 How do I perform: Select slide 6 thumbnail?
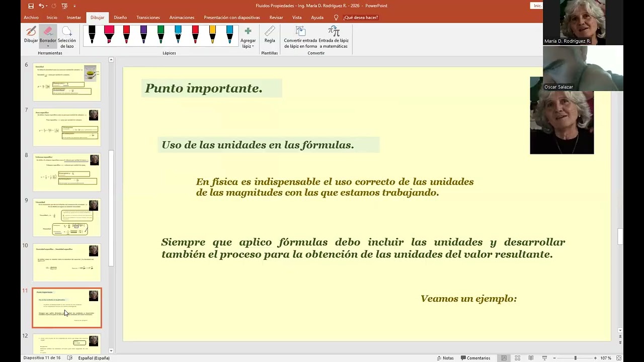(67, 82)
